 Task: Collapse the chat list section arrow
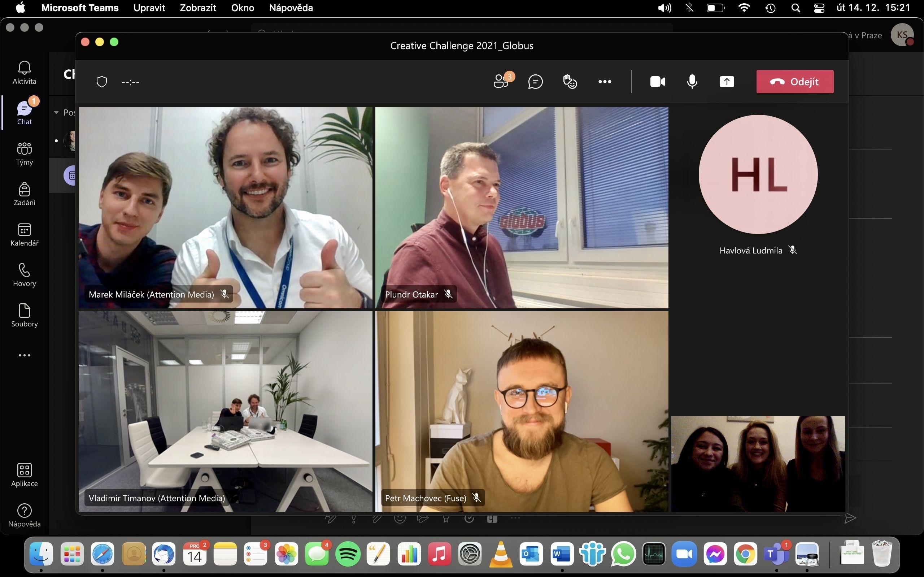pos(56,113)
